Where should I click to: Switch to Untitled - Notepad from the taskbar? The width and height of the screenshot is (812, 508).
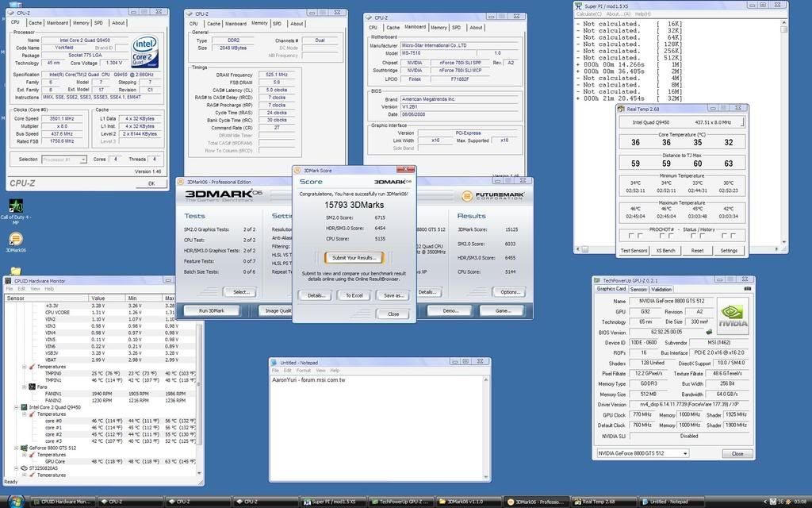click(672, 502)
